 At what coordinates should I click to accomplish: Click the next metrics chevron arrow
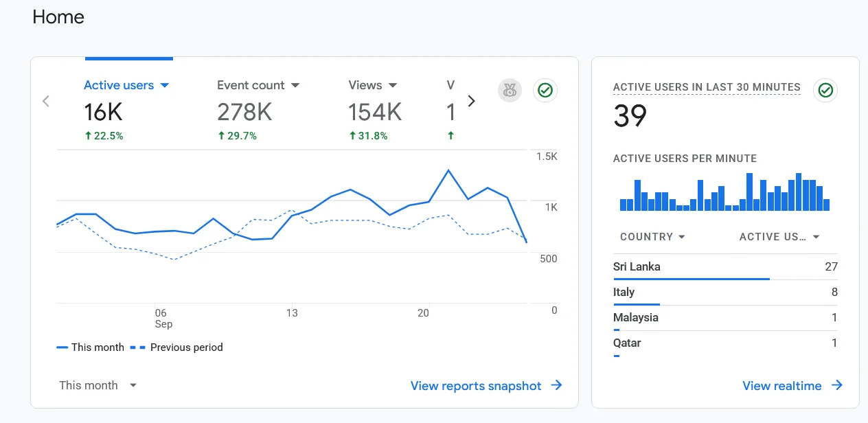(471, 101)
